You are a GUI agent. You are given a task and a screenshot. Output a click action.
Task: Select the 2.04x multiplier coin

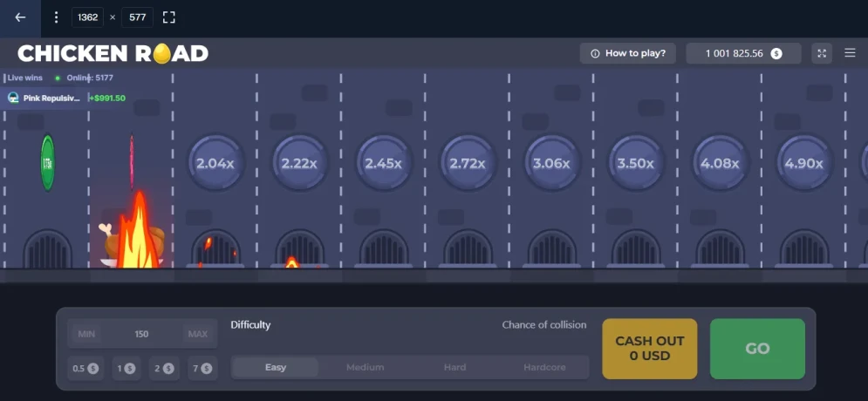pyautogui.click(x=215, y=163)
